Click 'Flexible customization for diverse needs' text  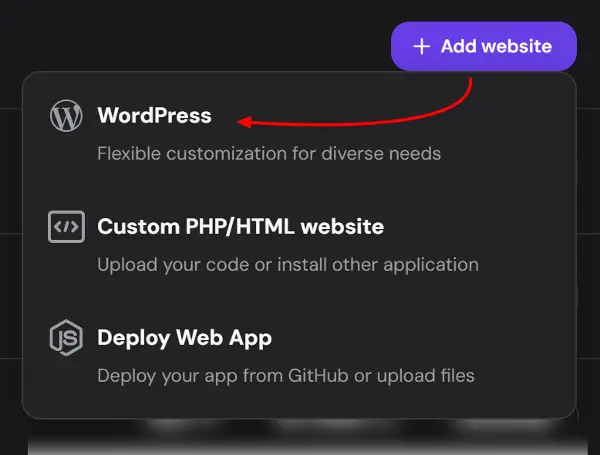point(269,153)
